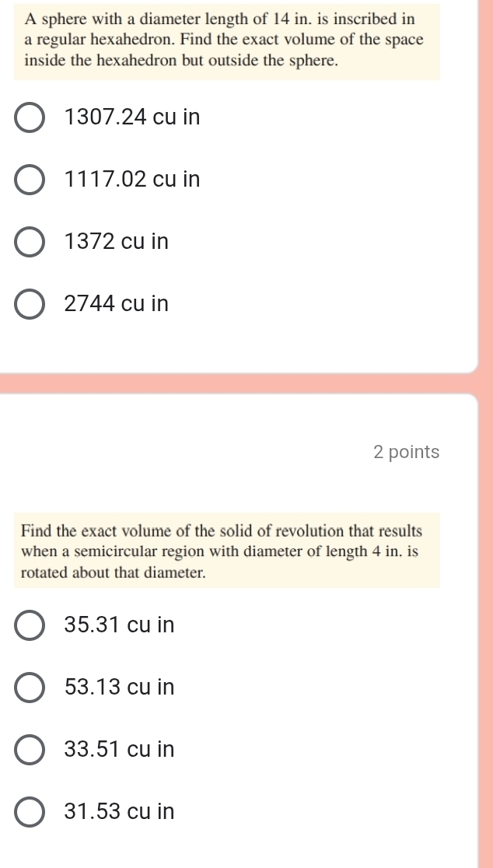
Task: Select the 1117.02 cu in radio button
Action: [x=30, y=180]
